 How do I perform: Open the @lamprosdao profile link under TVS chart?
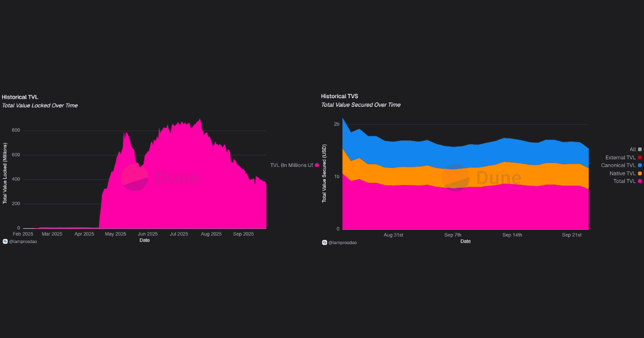pos(342,243)
